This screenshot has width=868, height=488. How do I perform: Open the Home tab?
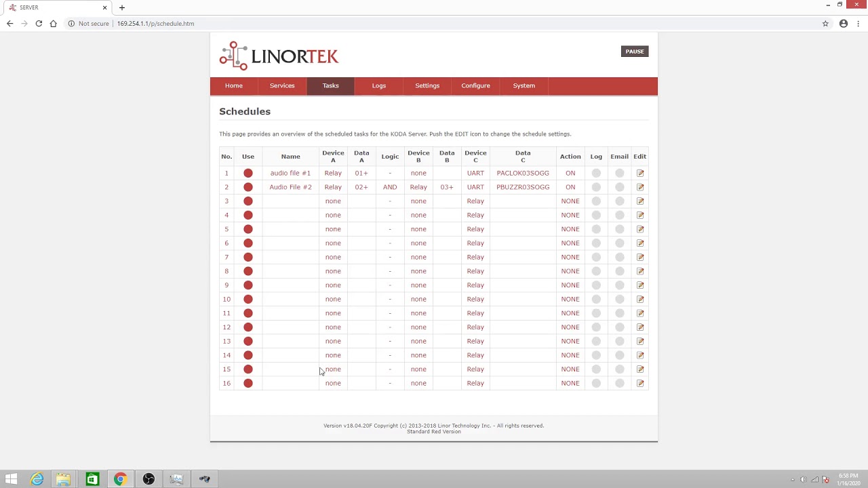tap(234, 86)
